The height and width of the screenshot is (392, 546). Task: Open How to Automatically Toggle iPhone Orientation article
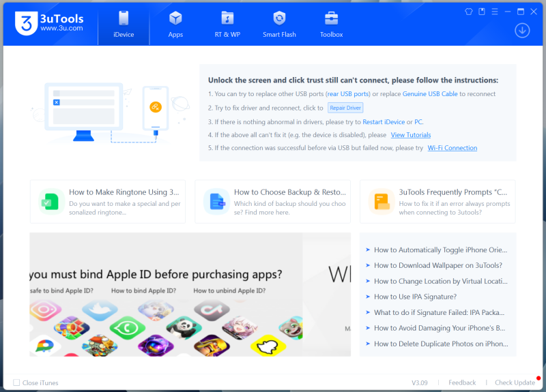tap(440, 250)
